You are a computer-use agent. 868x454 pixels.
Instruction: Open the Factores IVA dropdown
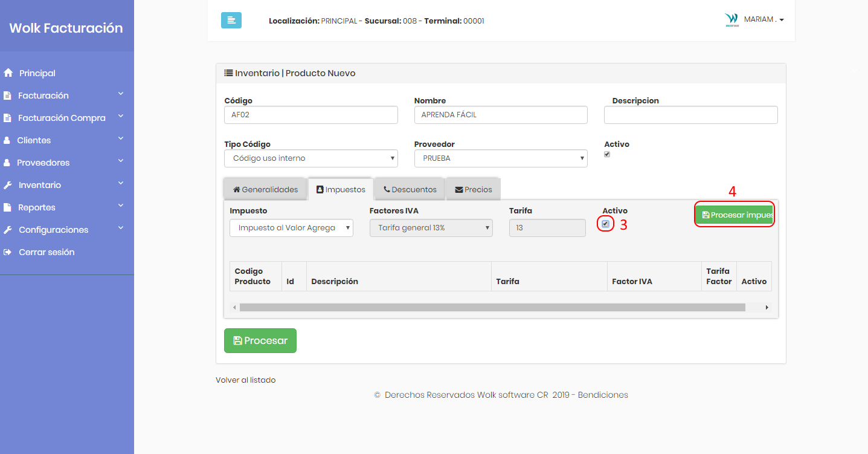point(431,228)
